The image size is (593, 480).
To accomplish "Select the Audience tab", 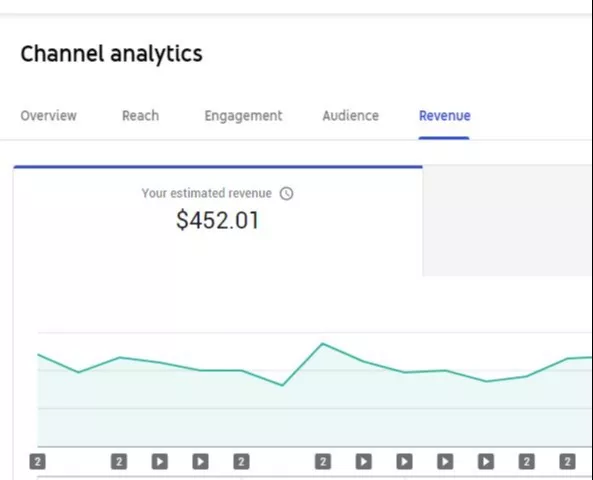I will 350,116.
